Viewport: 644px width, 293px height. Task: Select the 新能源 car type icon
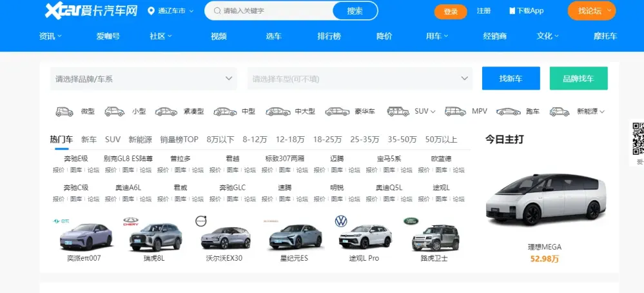tap(560, 112)
